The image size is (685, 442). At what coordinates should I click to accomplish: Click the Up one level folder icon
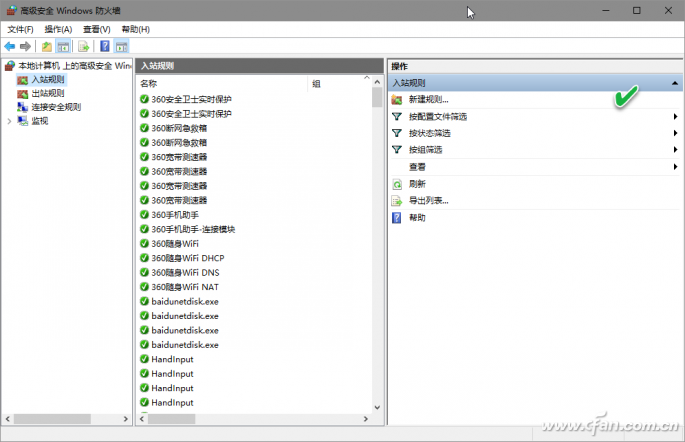click(47, 46)
